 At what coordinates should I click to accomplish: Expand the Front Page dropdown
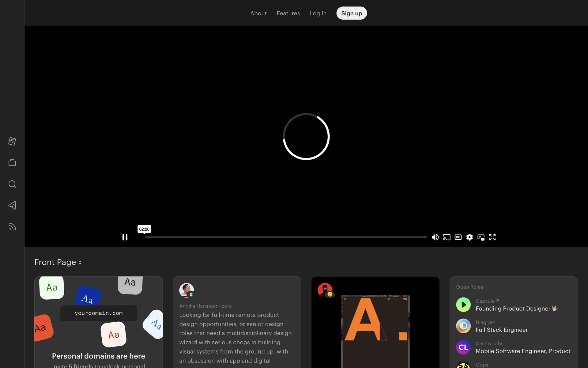coord(58,262)
